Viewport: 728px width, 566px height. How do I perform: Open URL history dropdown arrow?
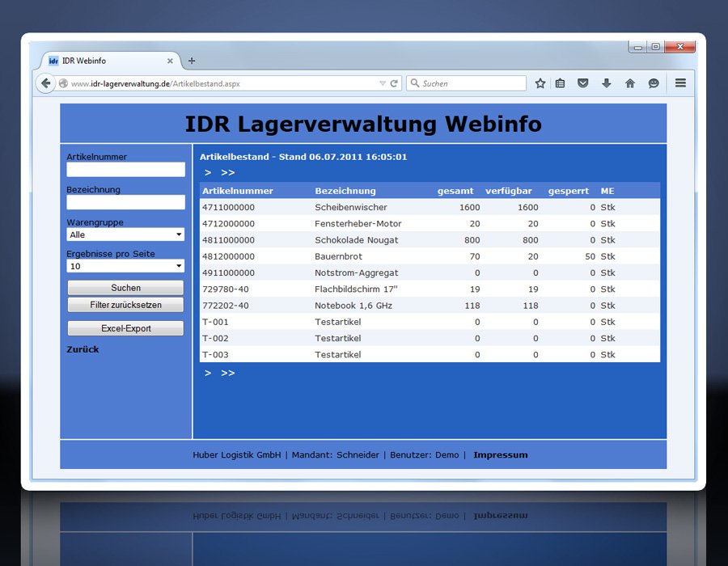tap(383, 83)
